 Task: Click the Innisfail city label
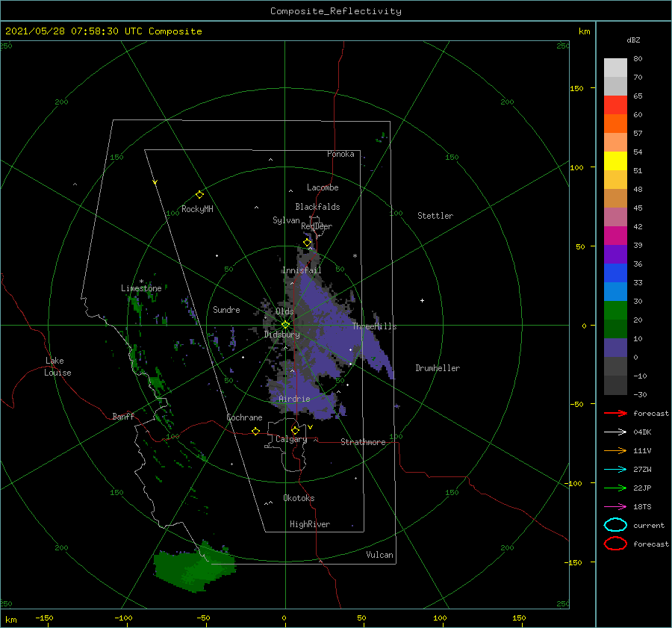point(302,270)
